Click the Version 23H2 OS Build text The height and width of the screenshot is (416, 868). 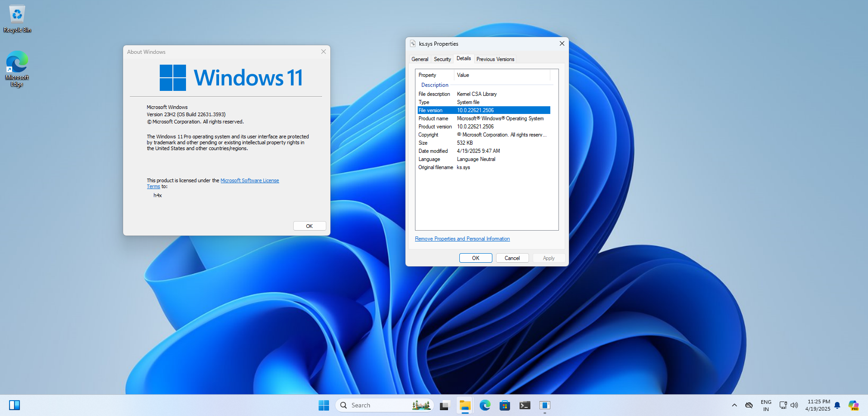[x=186, y=114]
